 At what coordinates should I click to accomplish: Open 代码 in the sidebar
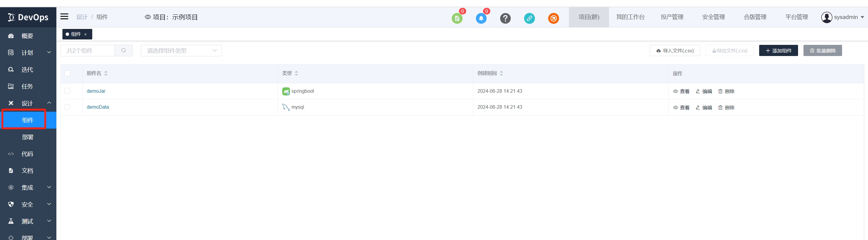(28, 154)
